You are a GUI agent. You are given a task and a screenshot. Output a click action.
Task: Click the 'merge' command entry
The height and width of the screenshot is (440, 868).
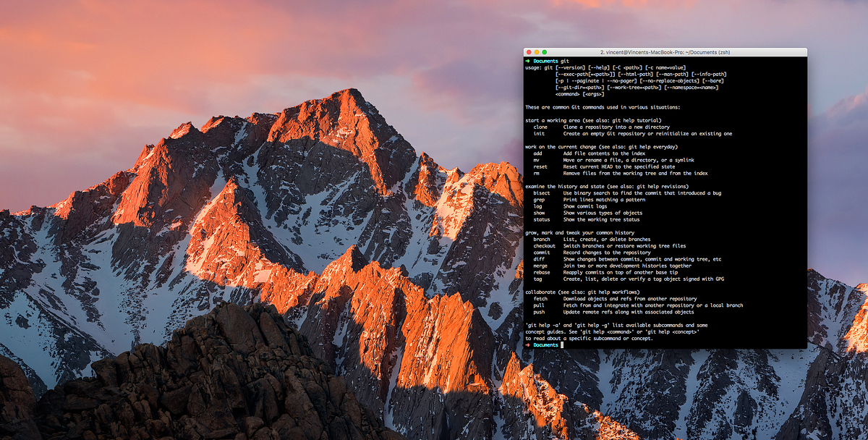[540, 266]
